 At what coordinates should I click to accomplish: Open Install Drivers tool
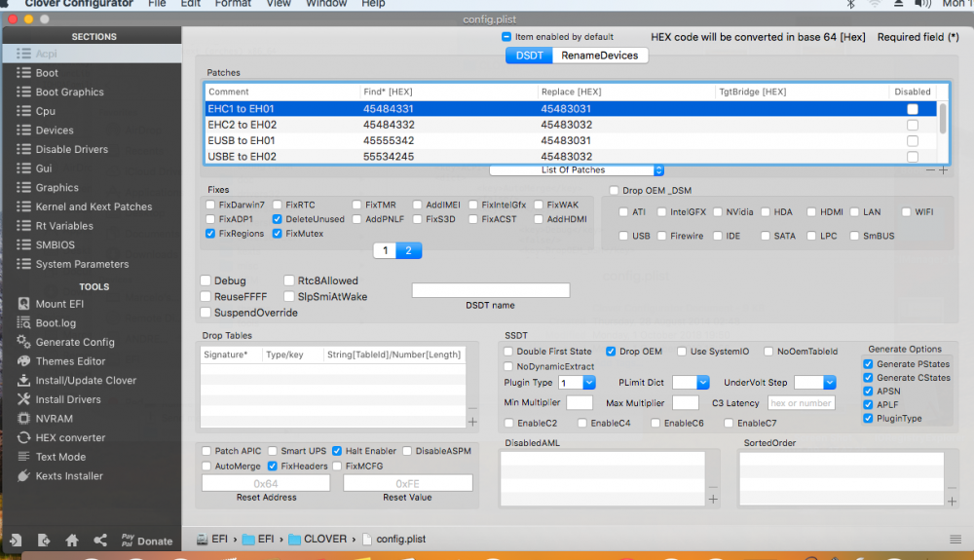pos(68,400)
